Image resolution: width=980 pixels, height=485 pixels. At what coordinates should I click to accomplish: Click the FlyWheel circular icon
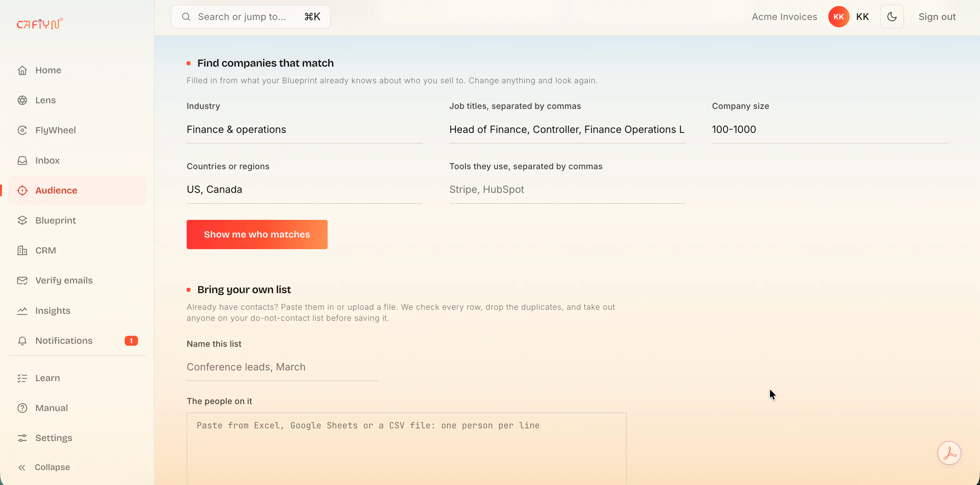[22, 130]
